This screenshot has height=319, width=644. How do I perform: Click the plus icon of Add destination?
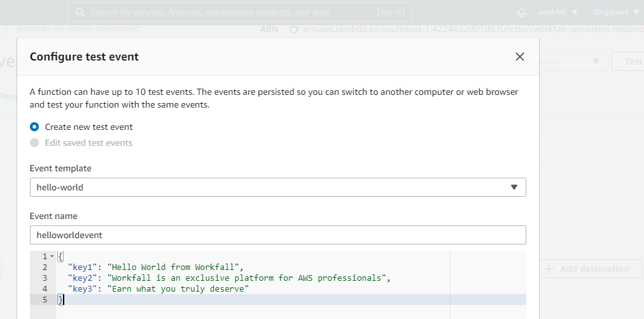[549, 269]
